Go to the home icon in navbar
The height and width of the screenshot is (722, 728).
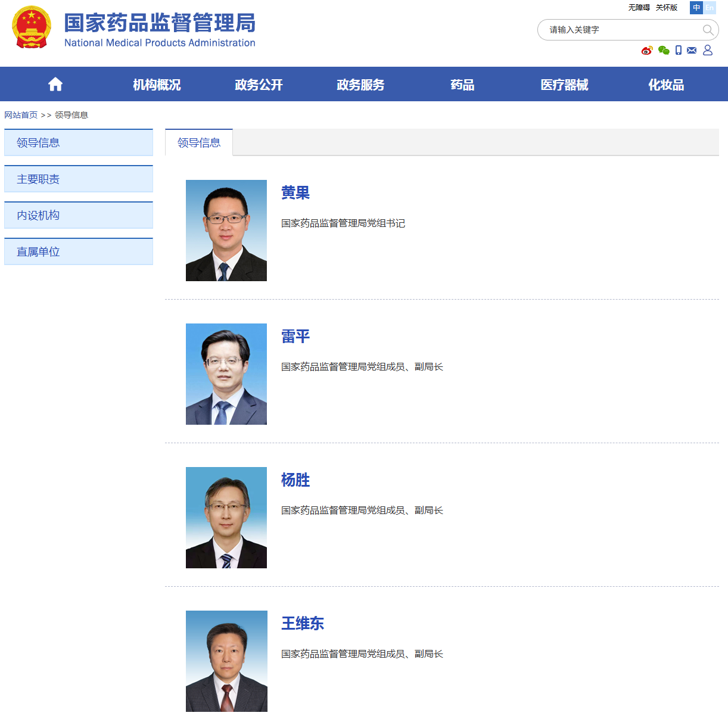coord(55,85)
